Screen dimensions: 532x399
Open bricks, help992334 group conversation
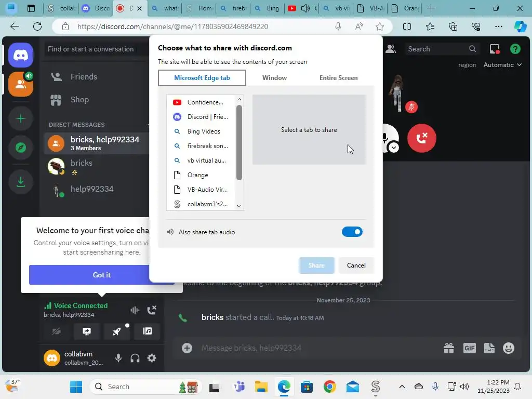(x=96, y=143)
